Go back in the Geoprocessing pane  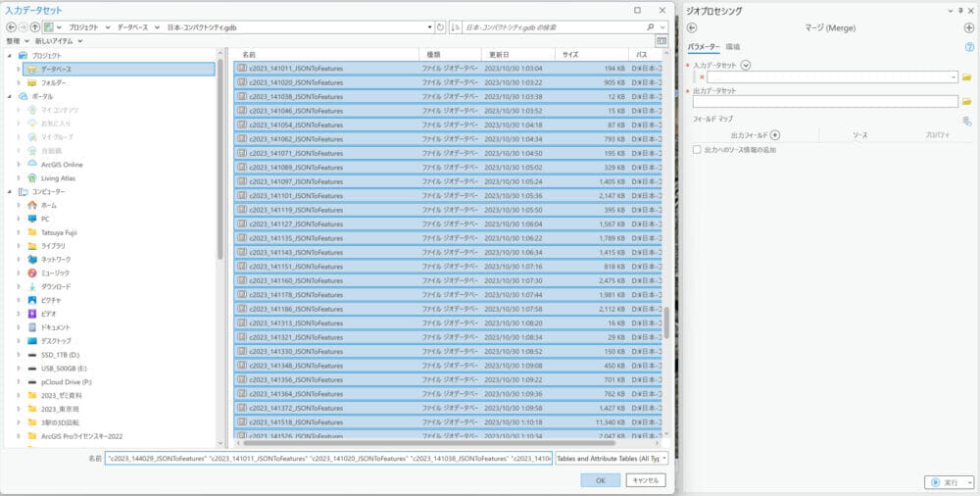click(x=691, y=27)
